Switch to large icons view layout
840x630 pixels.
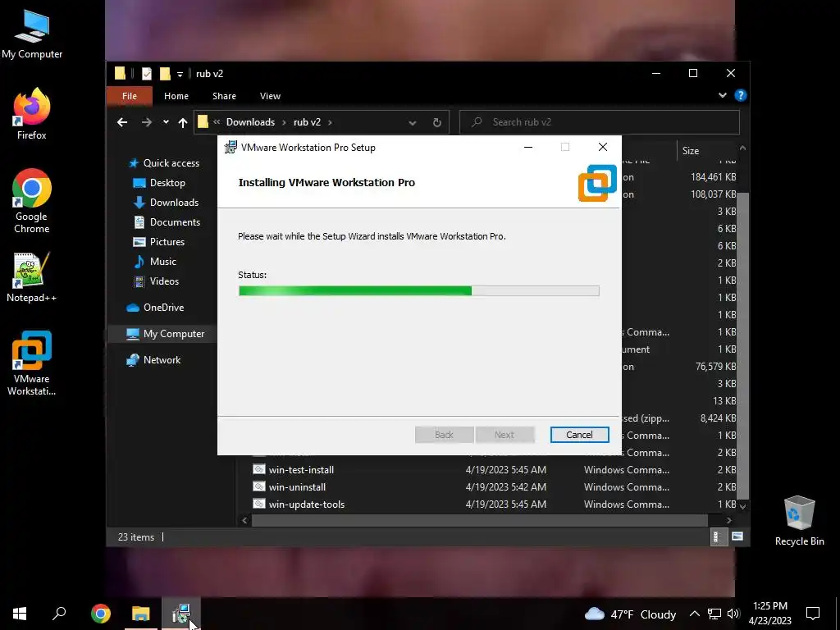coord(737,536)
